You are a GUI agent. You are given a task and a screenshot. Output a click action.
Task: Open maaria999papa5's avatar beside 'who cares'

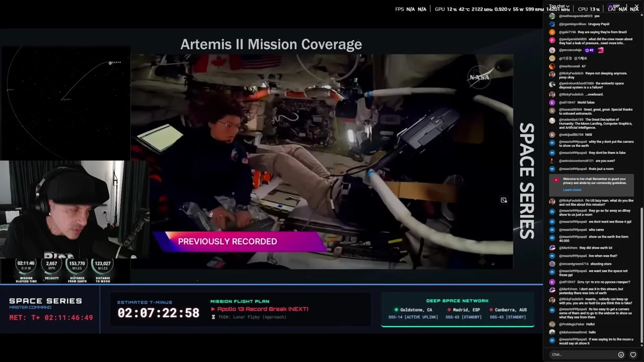pos(552,230)
